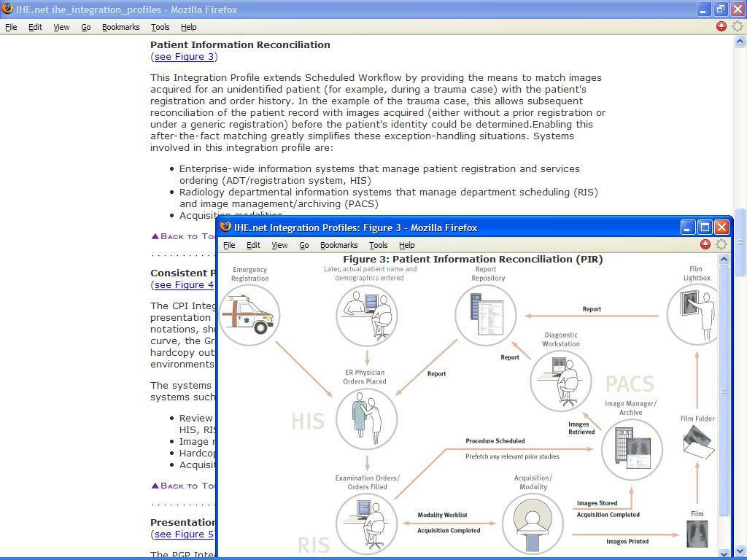The height and width of the screenshot is (560, 747).
Task: Click vertical scrollbar thumb in background window
Action: [740, 242]
